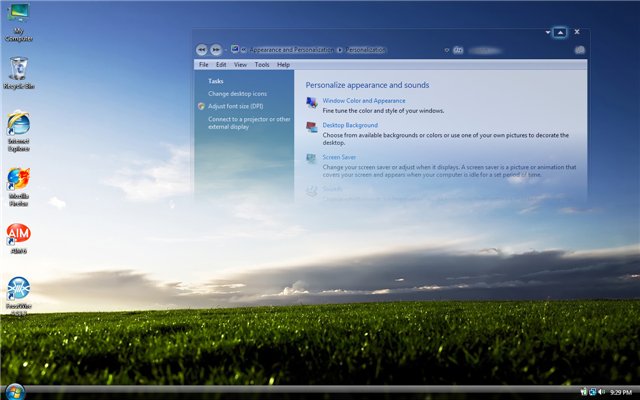Screen dimensions: 640x400
Task: Open the Recycle Bin icon
Action: point(18,69)
